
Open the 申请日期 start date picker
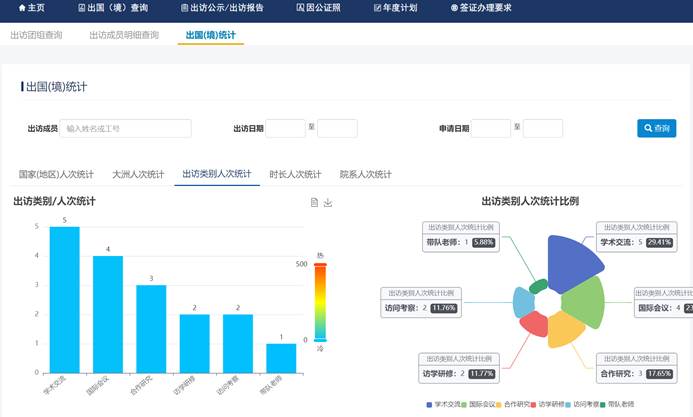pyautogui.click(x=490, y=128)
